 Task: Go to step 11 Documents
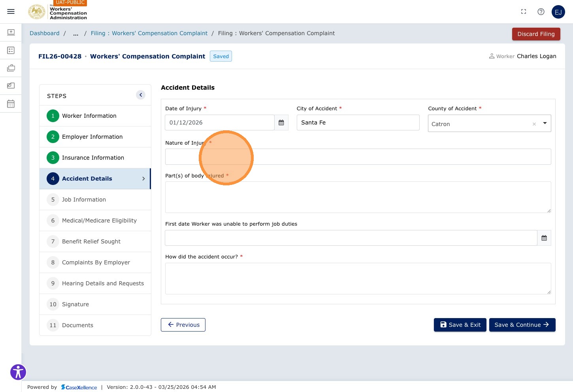pos(95,325)
